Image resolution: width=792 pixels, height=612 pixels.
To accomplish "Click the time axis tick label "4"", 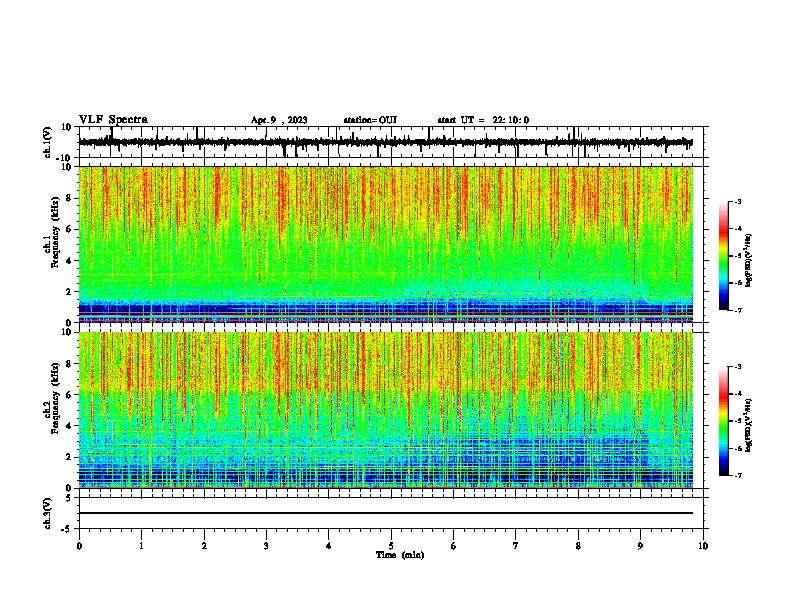I will 329,546.
